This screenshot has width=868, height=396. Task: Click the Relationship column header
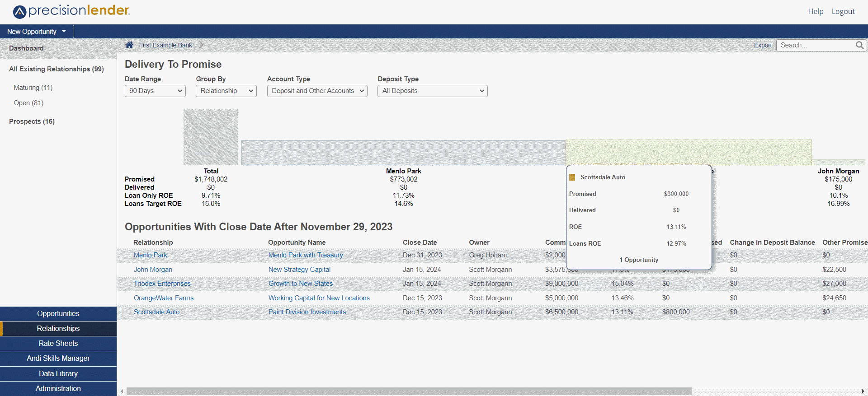[153, 242]
